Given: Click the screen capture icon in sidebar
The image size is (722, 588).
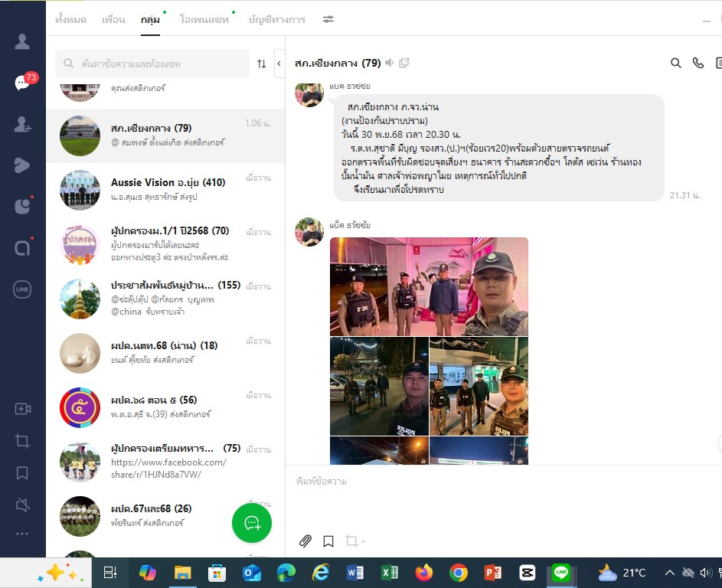Looking at the screenshot, I should [22, 441].
